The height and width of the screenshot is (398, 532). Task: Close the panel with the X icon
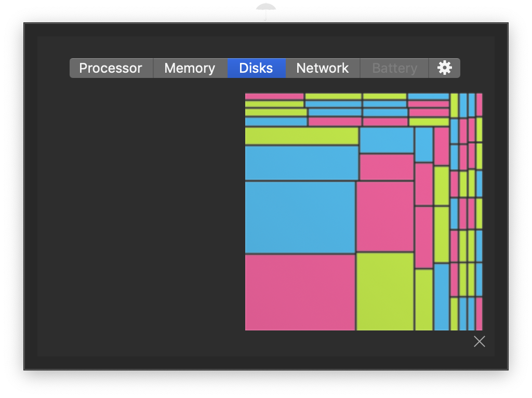coord(480,341)
